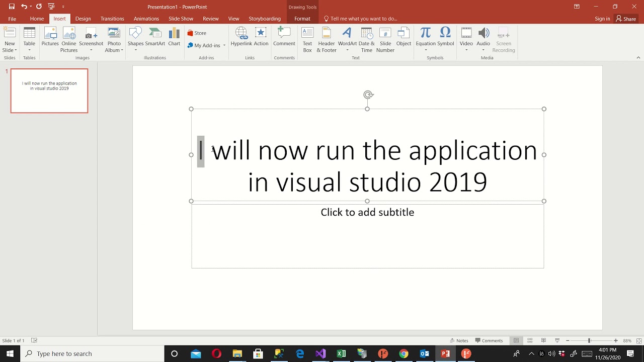Select slide 1 thumbnail
This screenshot has height=362, width=644.
click(x=49, y=91)
